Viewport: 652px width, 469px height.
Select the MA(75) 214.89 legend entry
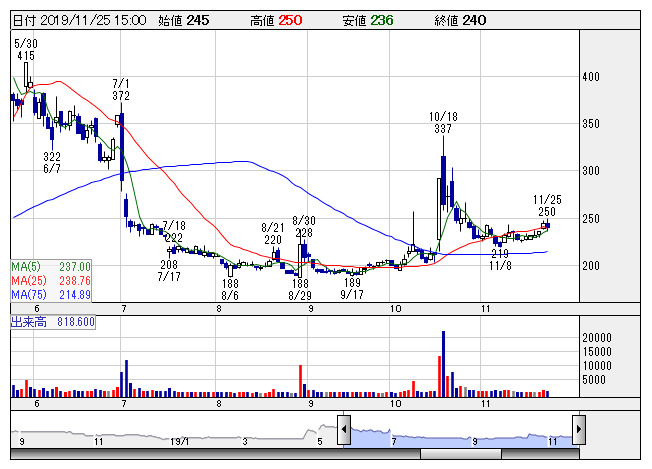pyautogui.click(x=51, y=295)
